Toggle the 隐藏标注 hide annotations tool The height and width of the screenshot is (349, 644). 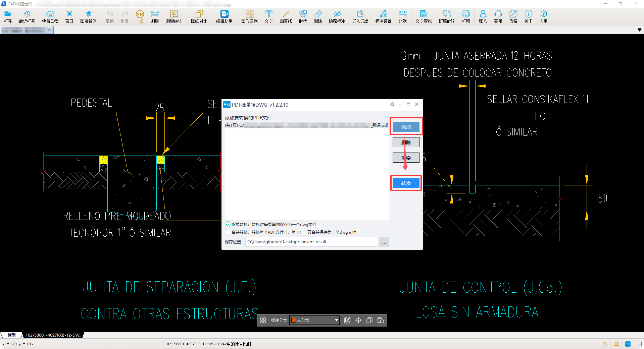[x=337, y=16]
